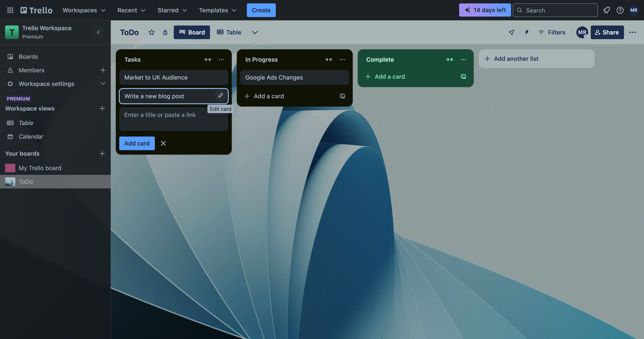Screen dimensions: 644x339
Task: Click the In Progress list title
Action: [x=261, y=59]
